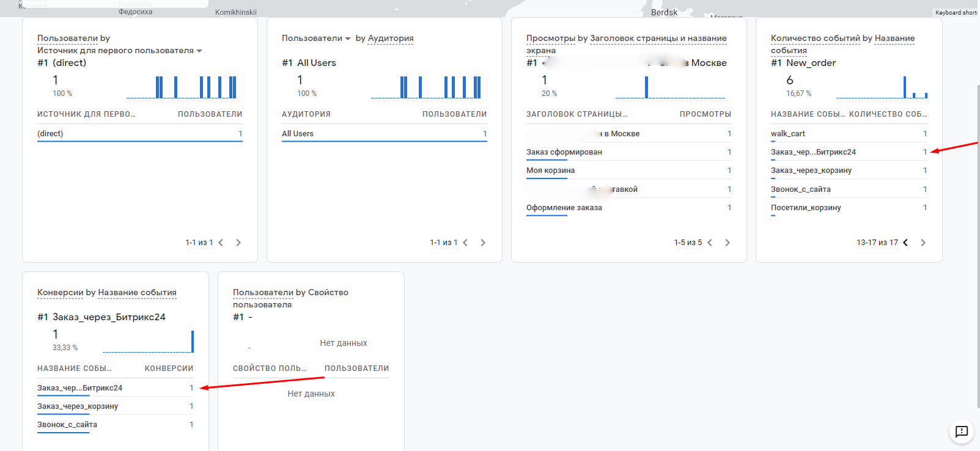Viewport: 980px width, 451px height.
Task: Click the Заказ сформирован page row
Action: coord(564,152)
